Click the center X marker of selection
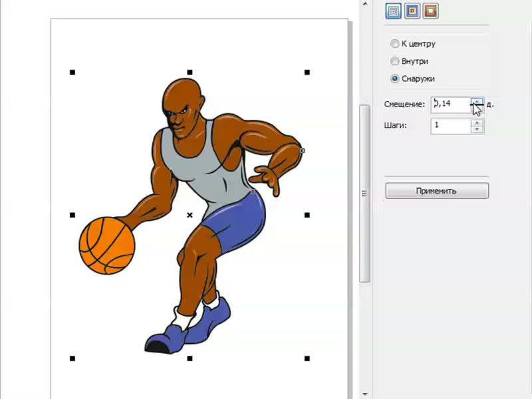The width and height of the screenshot is (532, 399). pos(190,215)
